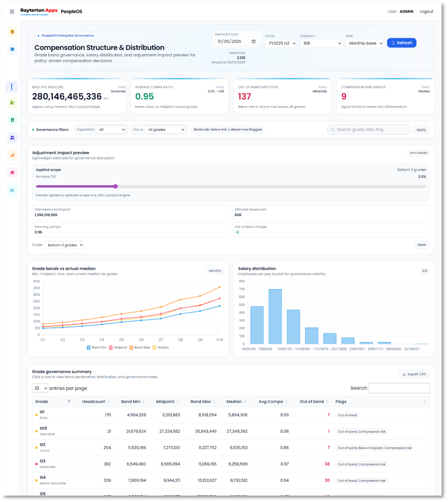Open the add-user sidebar icon
448x502 pixels.
click(x=12, y=102)
